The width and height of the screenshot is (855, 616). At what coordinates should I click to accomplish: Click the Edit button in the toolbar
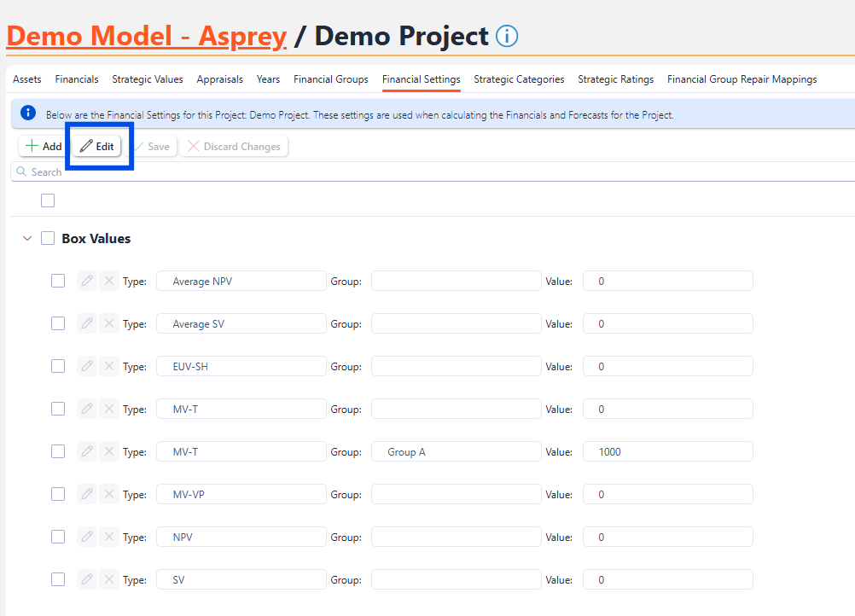tap(96, 147)
